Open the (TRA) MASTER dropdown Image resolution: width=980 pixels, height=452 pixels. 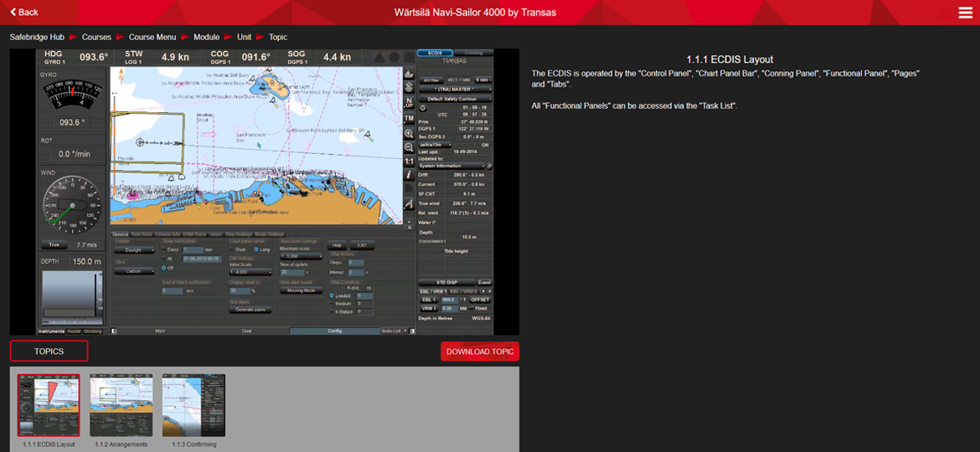point(455,90)
